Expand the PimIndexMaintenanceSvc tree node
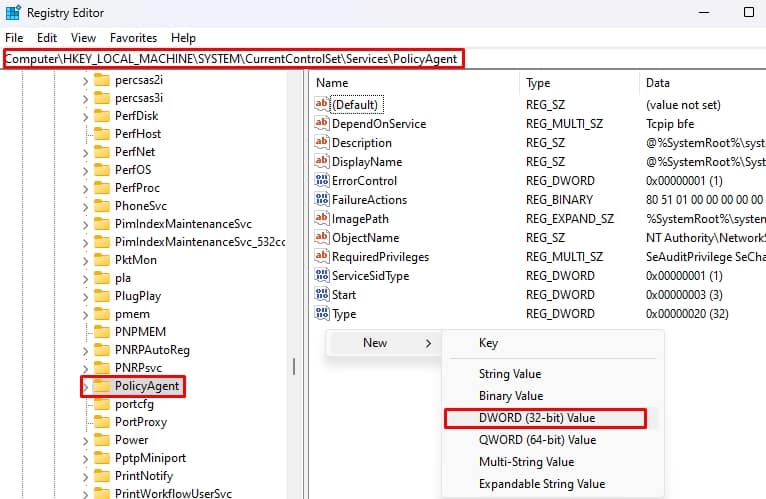766x499 pixels. click(x=85, y=225)
